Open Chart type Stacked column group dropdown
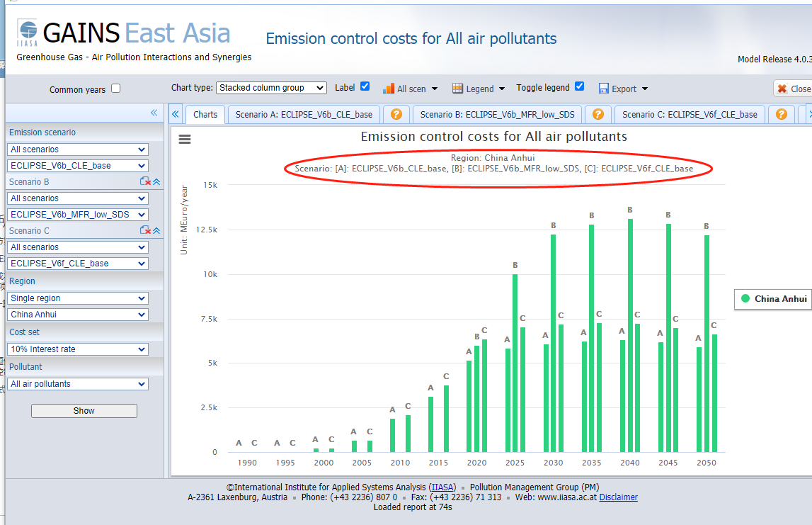 click(x=271, y=88)
